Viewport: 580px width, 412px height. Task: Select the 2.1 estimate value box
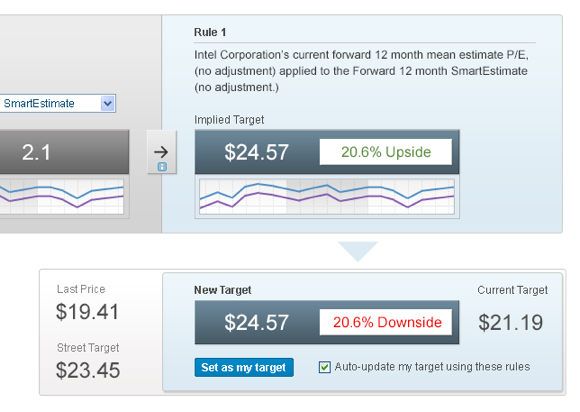[x=64, y=152]
